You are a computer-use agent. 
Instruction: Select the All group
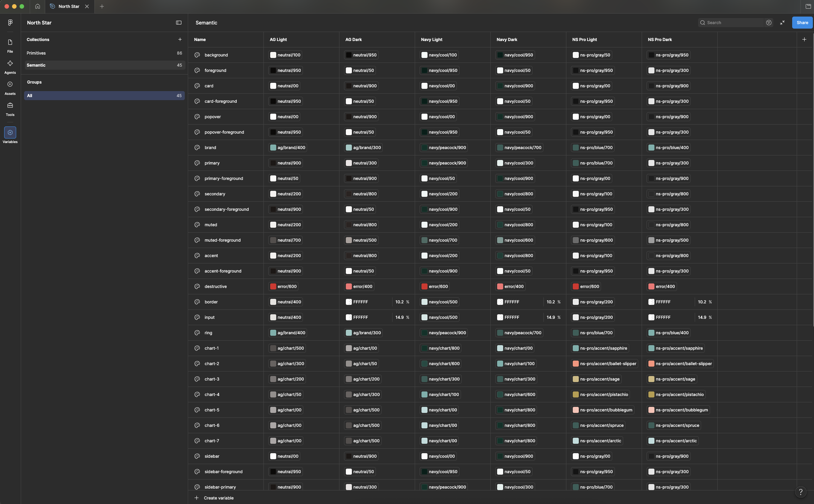coord(104,96)
